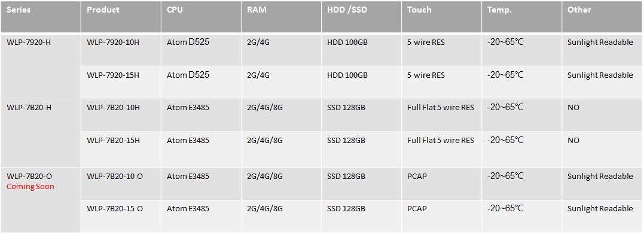Click the WLP-7B20-H series cell

41,133
